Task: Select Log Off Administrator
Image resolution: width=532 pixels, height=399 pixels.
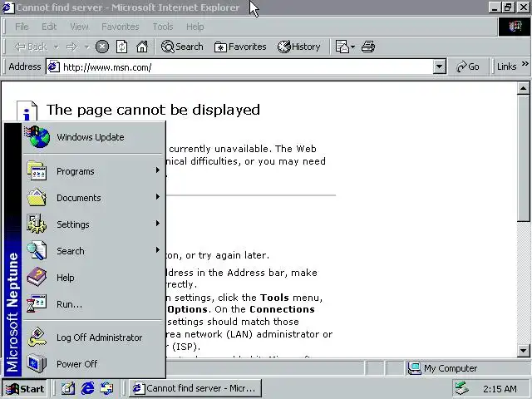Action: click(x=93, y=337)
